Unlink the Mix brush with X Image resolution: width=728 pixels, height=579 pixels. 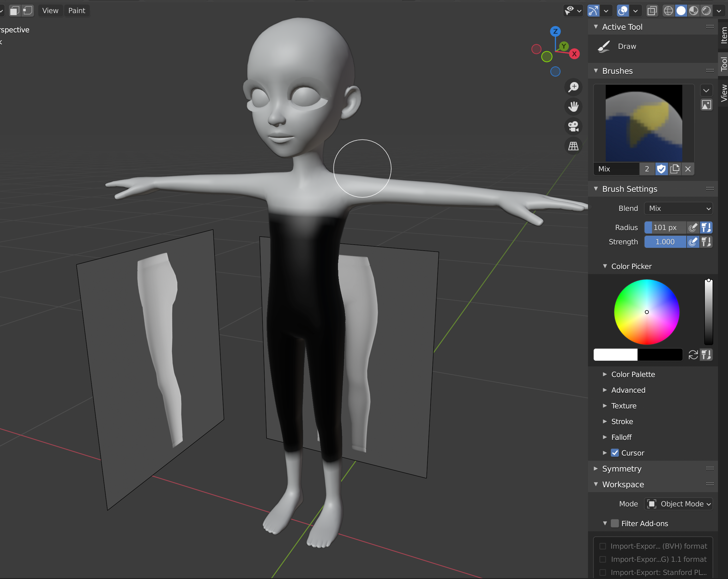(688, 169)
